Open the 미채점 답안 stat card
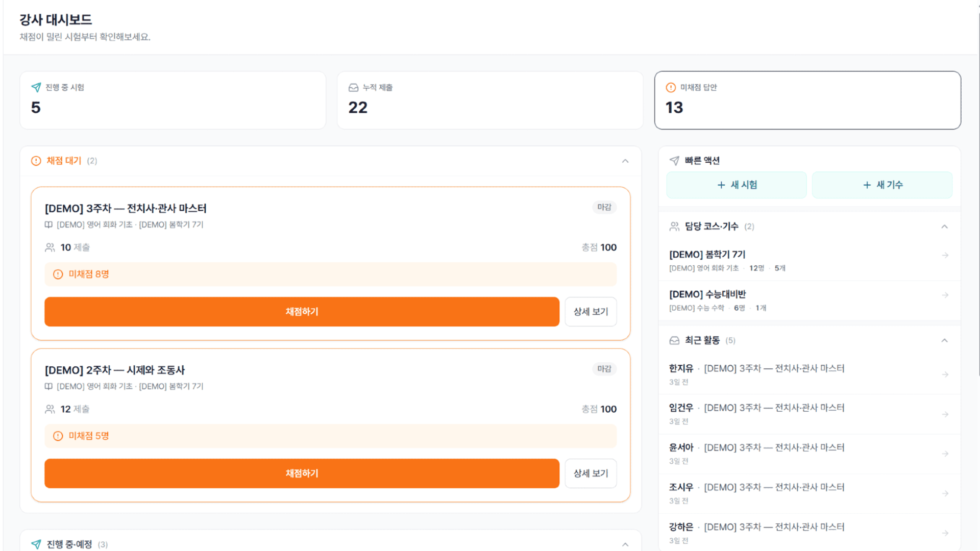This screenshot has width=980, height=551. coord(807,100)
